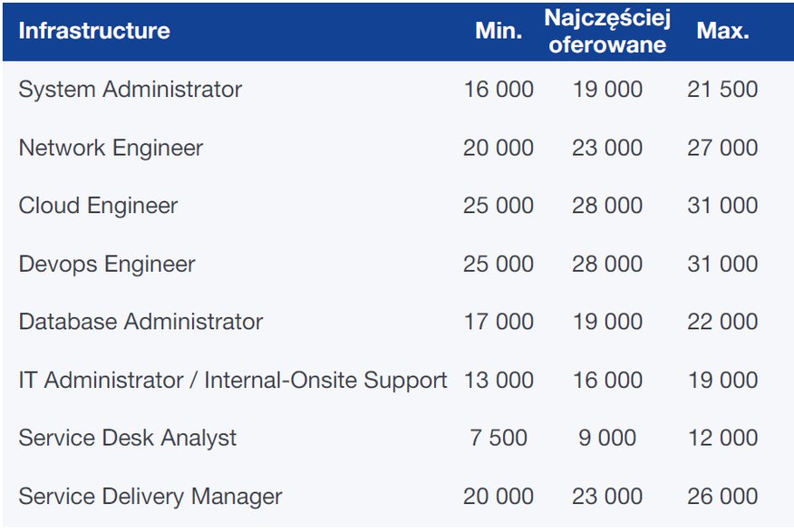794x532 pixels.
Task: Select Network Engineer maximum value 27 000
Action: click(722, 148)
